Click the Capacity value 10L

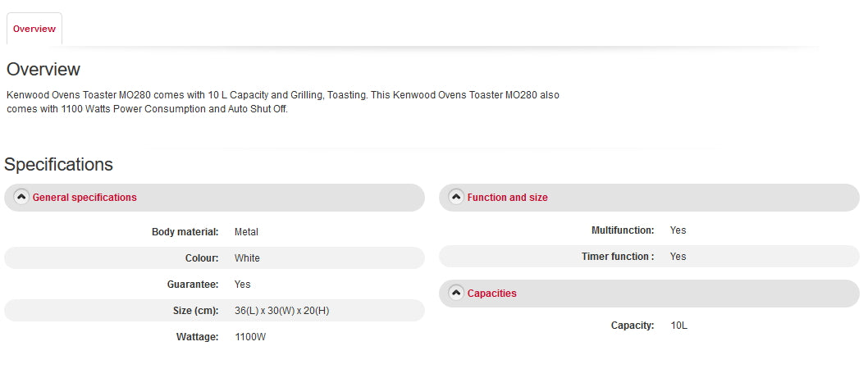[678, 326]
